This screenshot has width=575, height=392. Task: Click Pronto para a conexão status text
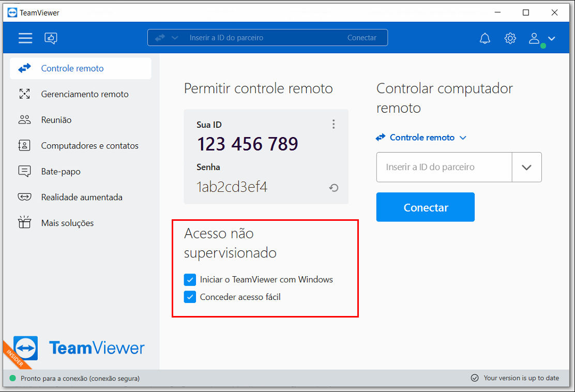(80, 379)
